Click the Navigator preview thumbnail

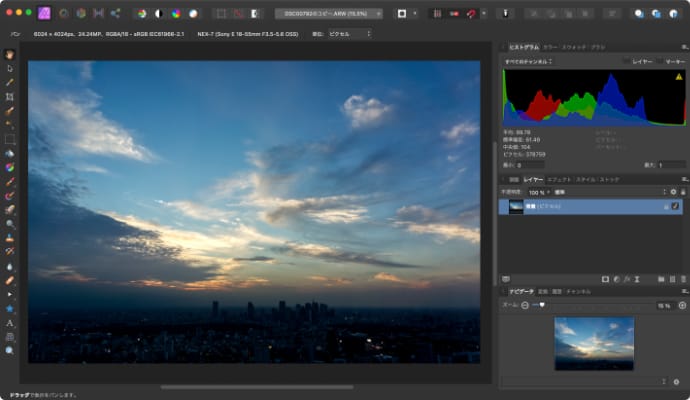(594, 343)
